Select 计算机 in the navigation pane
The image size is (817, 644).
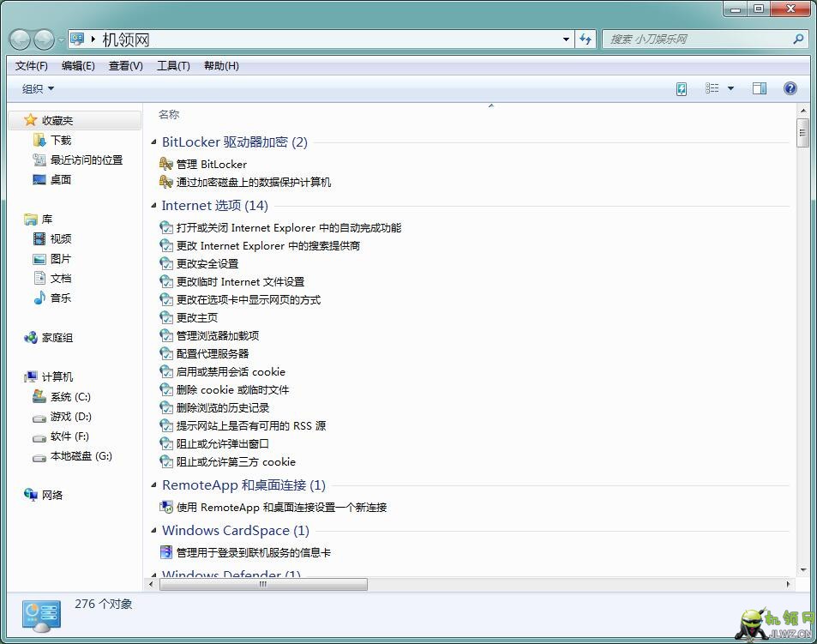57,376
